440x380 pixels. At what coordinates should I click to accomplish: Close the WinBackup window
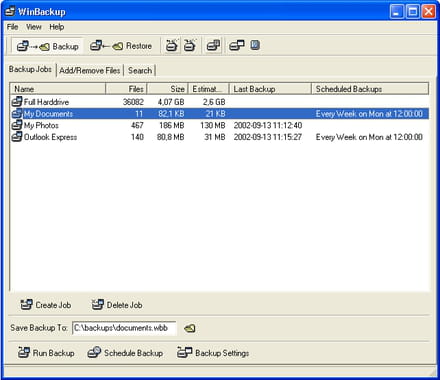coord(429,12)
